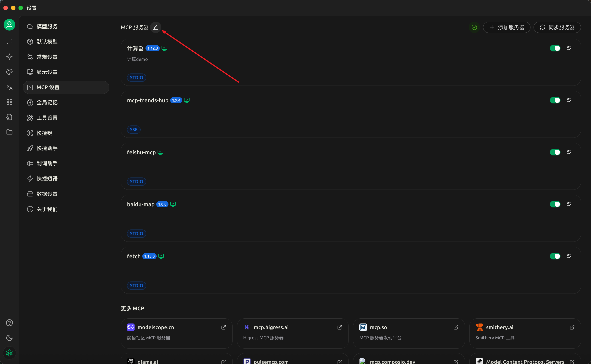This screenshot has height=364, width=591.
Task: Open 模型服务 settings page
Action: (x=66, y=27)
